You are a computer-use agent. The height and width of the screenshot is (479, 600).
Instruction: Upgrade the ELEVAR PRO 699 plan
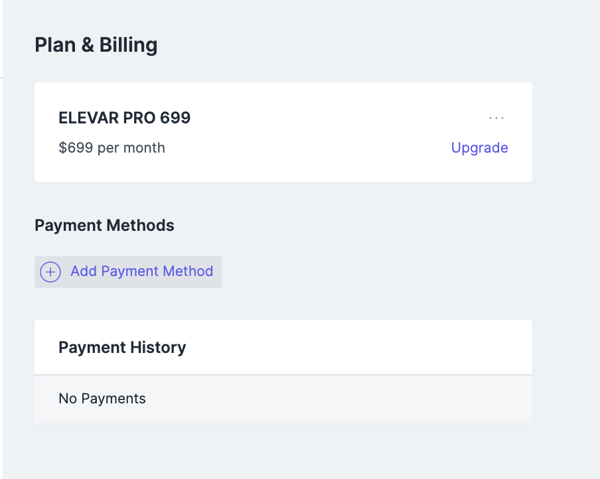(x=479, y=148)
